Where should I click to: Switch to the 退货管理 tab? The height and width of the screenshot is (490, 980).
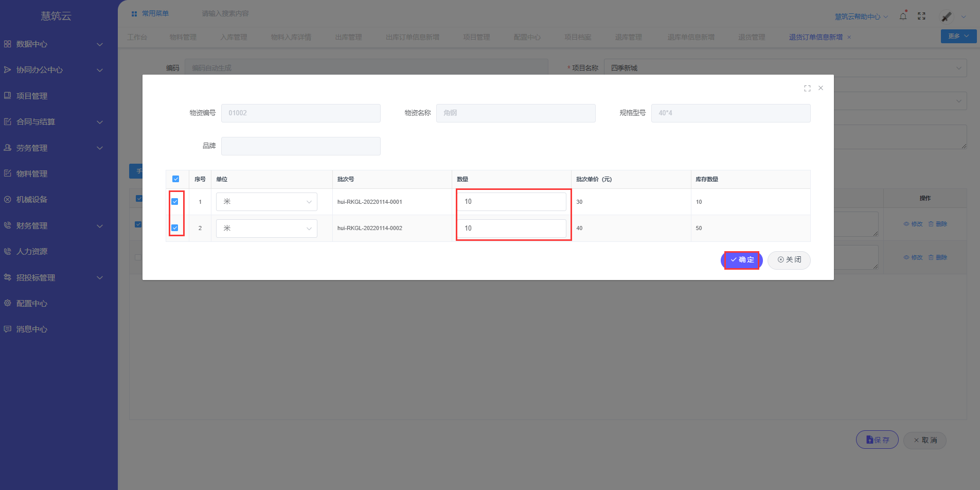click(x=752, y=37)
